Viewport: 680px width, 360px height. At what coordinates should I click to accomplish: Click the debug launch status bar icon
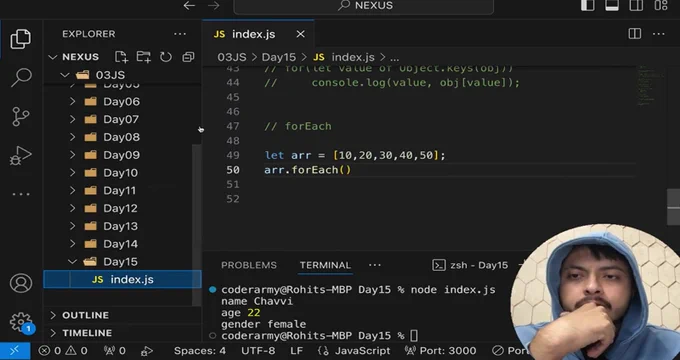(x=147, y=350)
